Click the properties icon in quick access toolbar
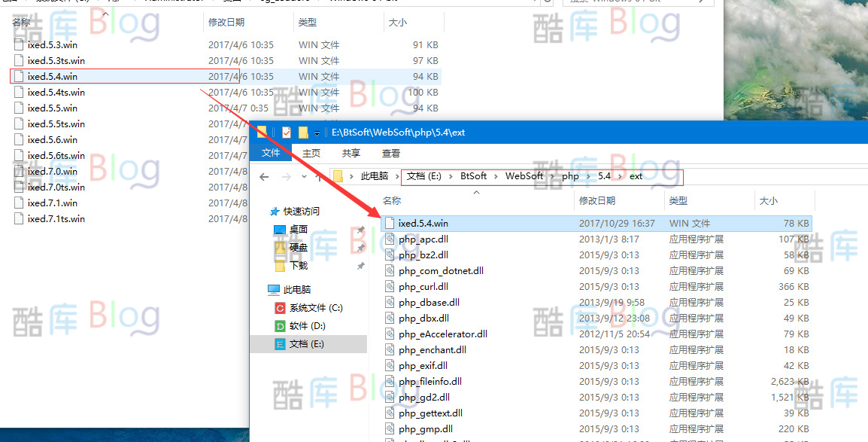The width and height of the screenshot is (868, 442). [286, 133]
